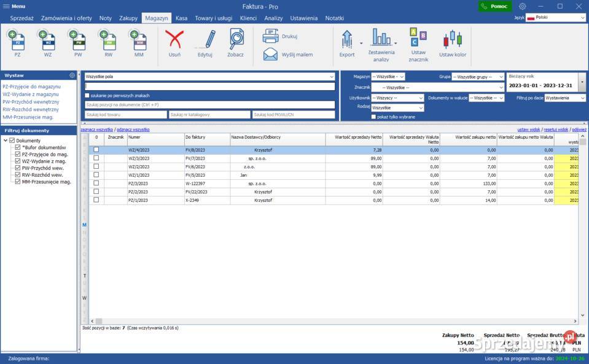Click the green Pomoc button
The width and height of the screenshot is (589, 364).
click(495, 6)
